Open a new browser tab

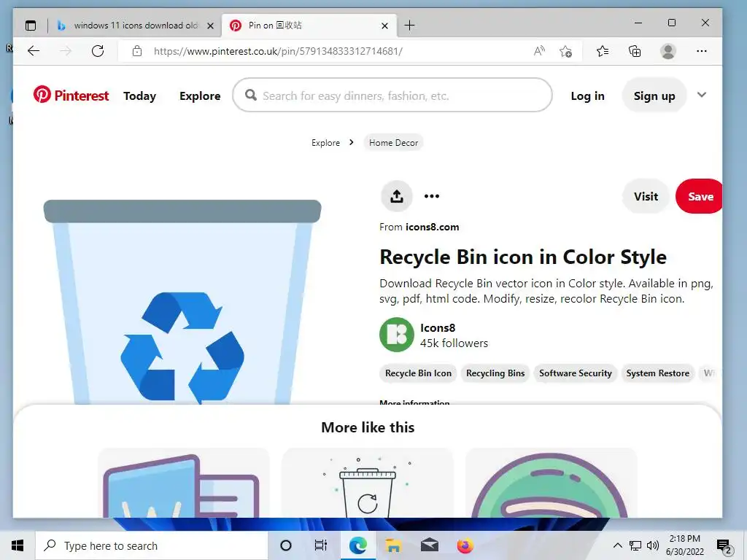(409, 26)
